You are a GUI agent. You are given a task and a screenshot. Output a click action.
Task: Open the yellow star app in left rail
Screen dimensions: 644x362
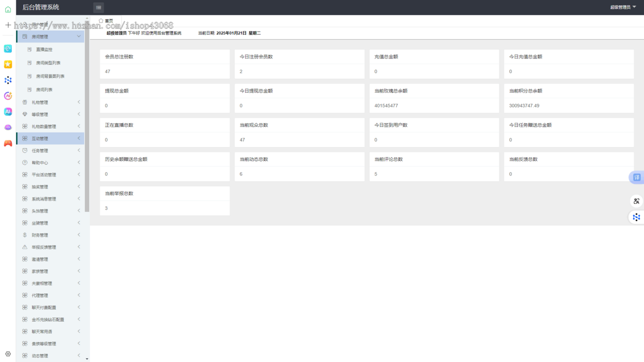click(8, 64)
